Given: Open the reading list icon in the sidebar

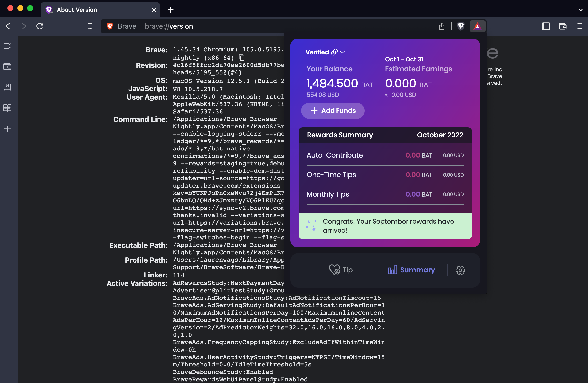Looking at the screenshot, I should pyautogui.click(x=8, y=108).
